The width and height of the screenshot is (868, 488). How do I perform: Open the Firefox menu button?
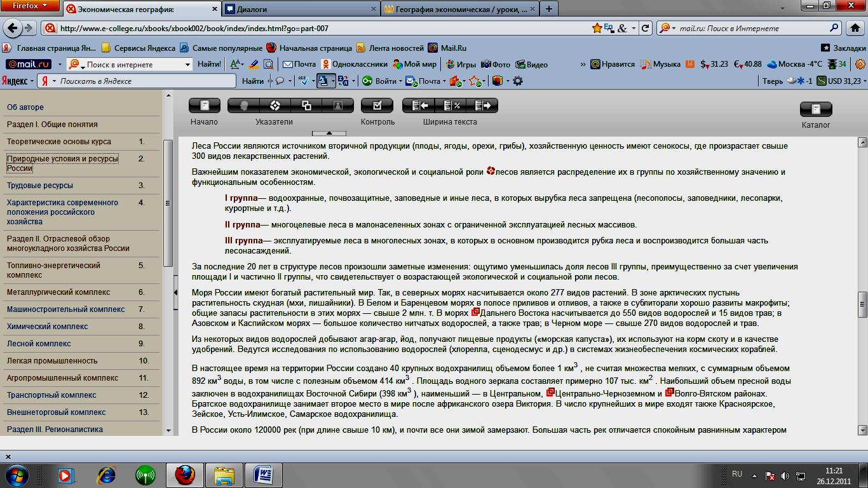click(x=30, y=6)
